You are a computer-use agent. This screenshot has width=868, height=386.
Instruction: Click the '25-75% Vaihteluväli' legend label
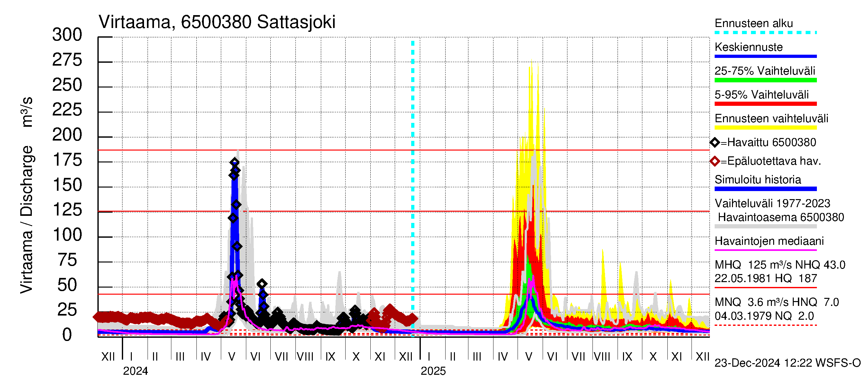coord(765,71)
